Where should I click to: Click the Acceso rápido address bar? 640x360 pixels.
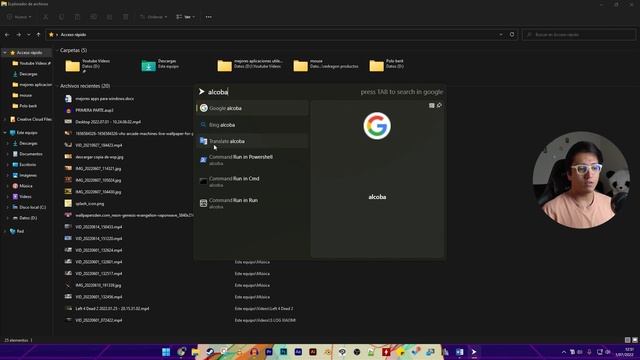point(271,35)
